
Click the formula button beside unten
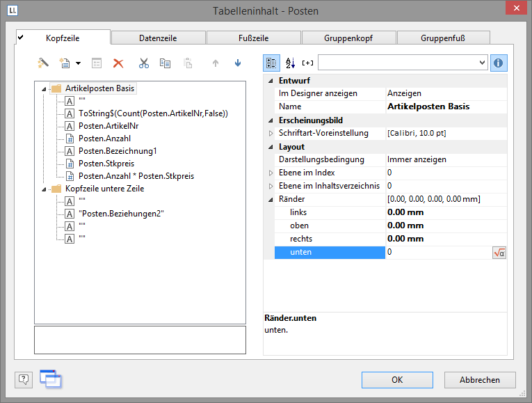(x=499, y=253)
